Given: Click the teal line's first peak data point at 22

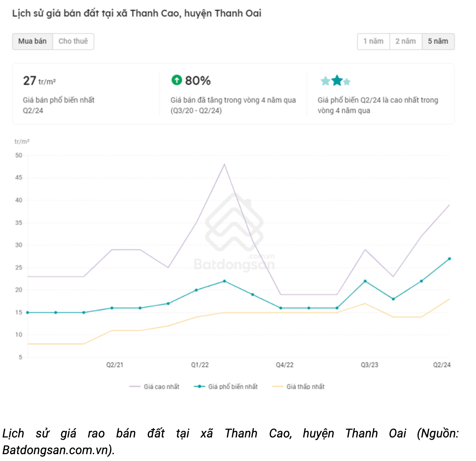Looking at the screenshot, I should [224, 281].
